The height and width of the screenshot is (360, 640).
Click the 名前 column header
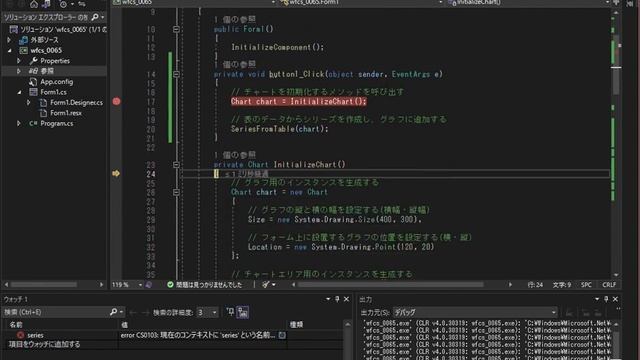tap(16, 325)
